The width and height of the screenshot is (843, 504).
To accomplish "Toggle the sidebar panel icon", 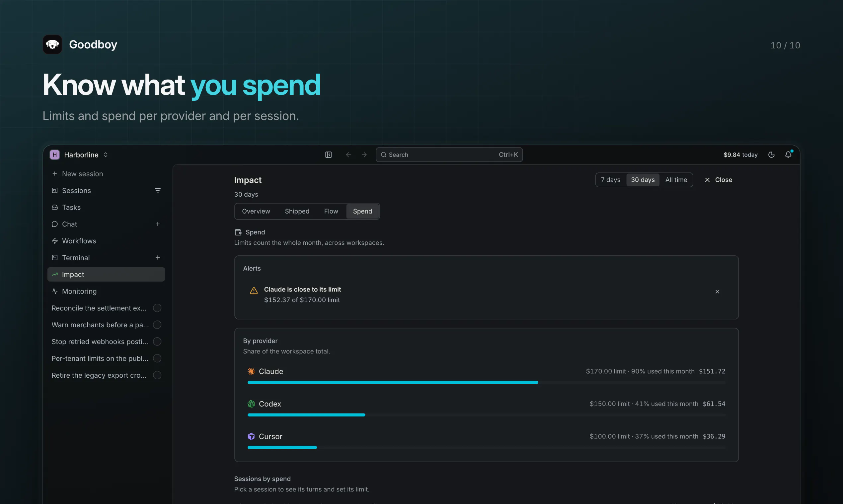I will point(328,155).
